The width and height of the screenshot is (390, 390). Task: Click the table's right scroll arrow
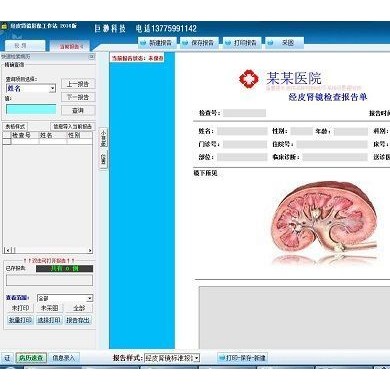(x=90, y=250)
